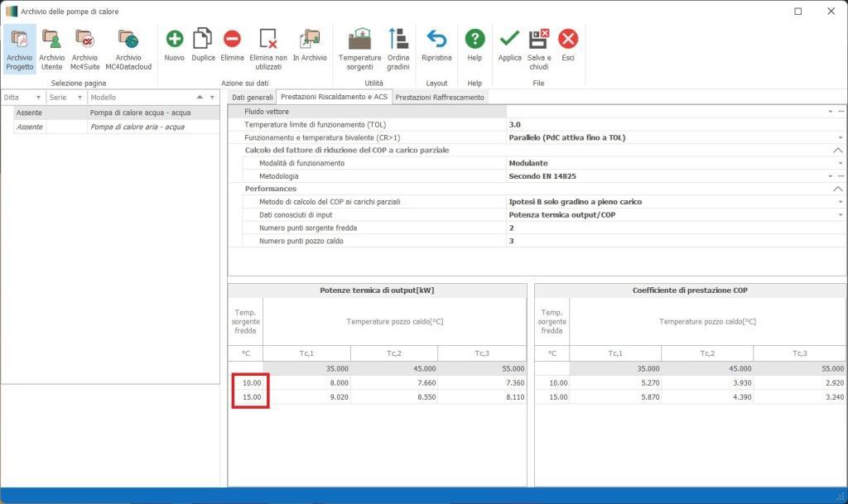
Task: Open the Metodo di calcolo del COP dropdown
Action: click(x=841, y=202)
